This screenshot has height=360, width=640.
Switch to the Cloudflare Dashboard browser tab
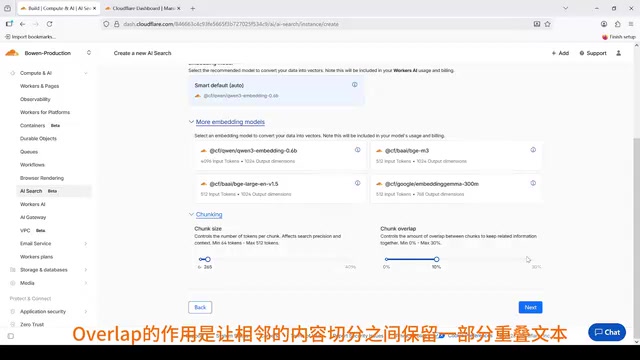[143, 8]
